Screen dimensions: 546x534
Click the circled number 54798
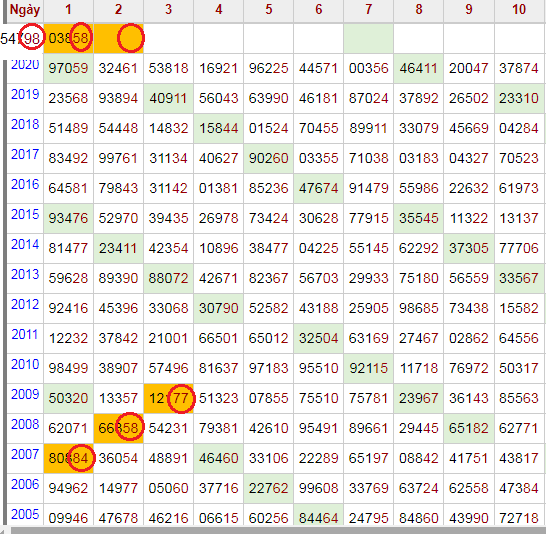click(x=21, y=38)
